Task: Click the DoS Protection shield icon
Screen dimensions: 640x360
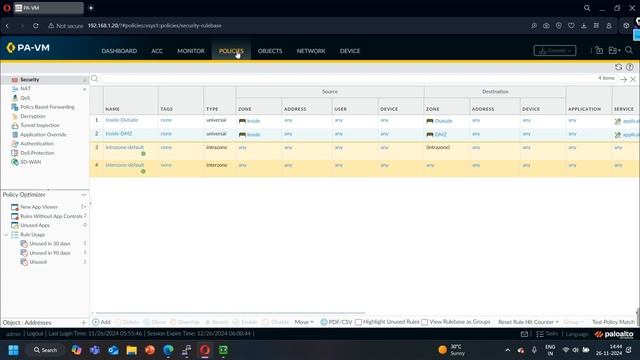Action: 15,153
